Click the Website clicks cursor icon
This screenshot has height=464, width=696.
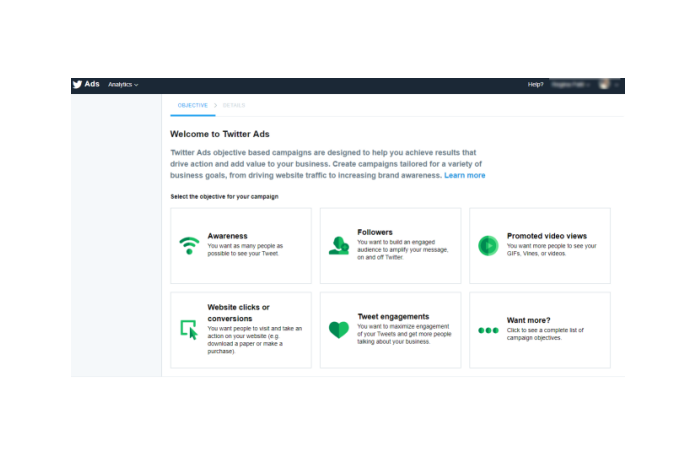click(188, 329)
